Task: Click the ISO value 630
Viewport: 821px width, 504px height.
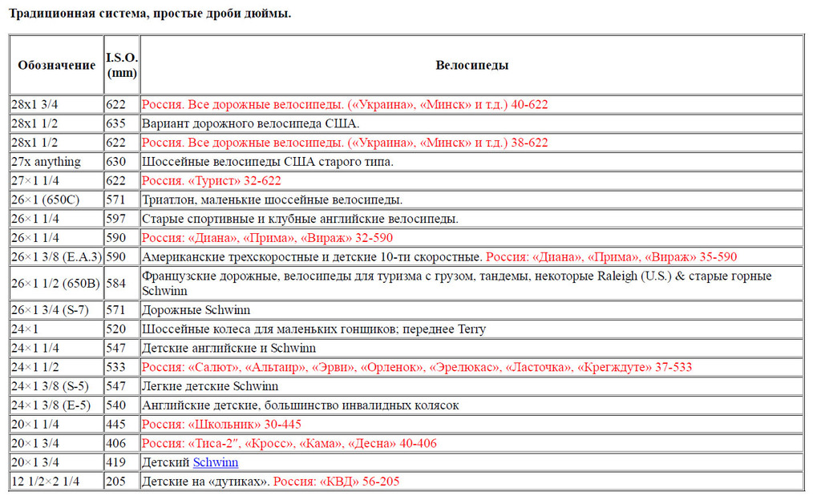Action: (116, 162)
